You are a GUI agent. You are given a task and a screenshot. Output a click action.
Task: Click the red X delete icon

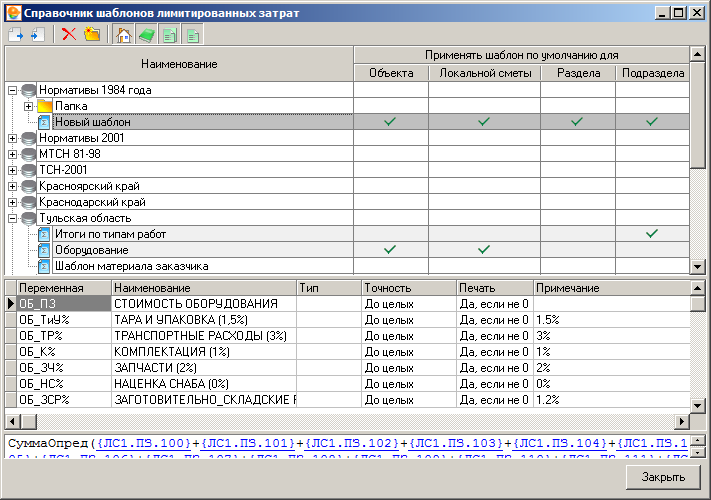[x=69, y=34]
